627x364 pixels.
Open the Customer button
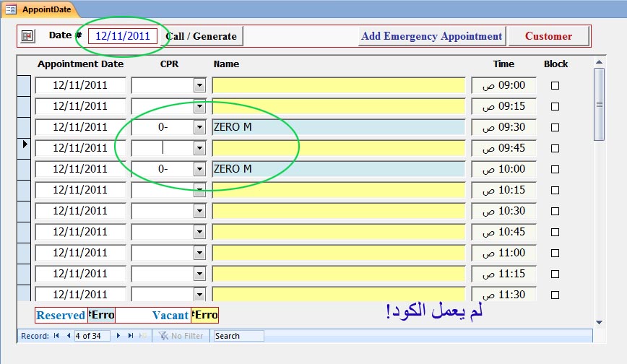[x=549, y=36]
